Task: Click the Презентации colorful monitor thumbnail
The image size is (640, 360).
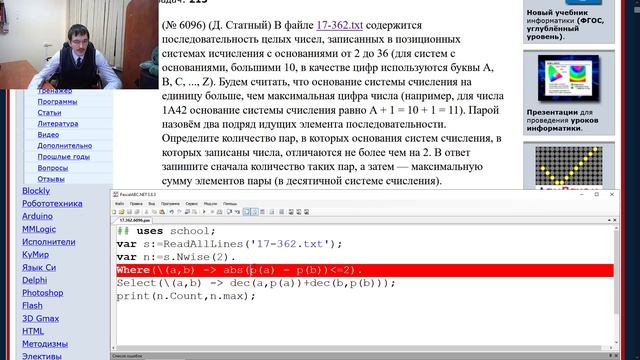Action: point(569,78)
